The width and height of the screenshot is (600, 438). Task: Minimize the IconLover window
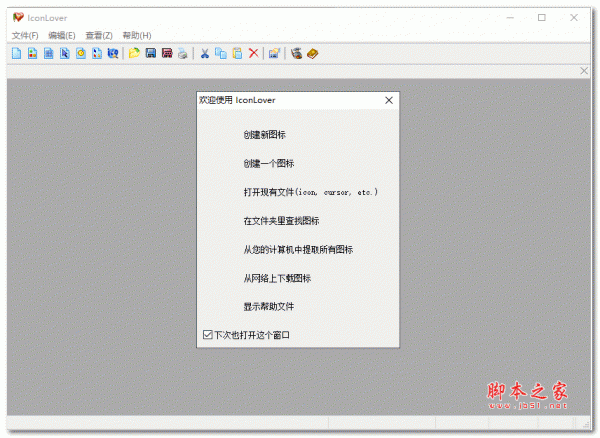pos(510,18)
